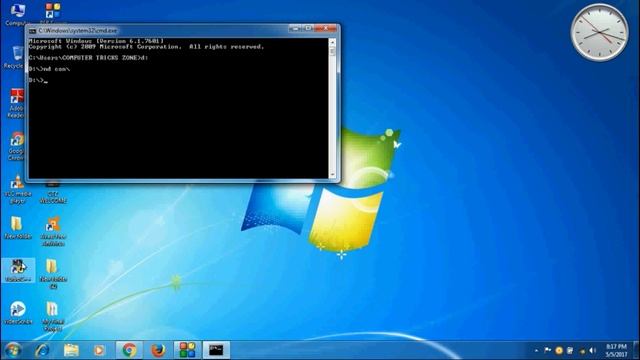Launch Google Chrome desktop shortcut

(x=16, y=146)
